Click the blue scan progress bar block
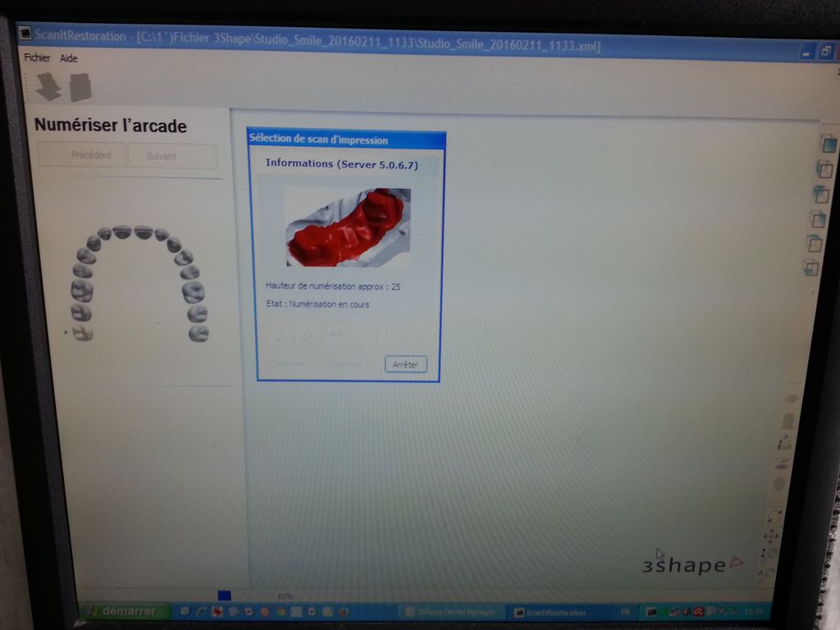The width and height of the screenshot is (840, 630). (225, 596)
